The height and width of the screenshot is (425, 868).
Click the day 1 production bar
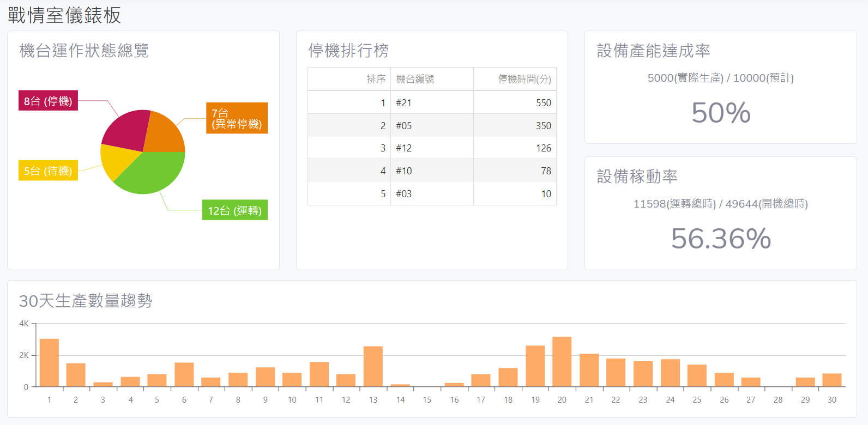pyautogui.click(x=49, y=363)
